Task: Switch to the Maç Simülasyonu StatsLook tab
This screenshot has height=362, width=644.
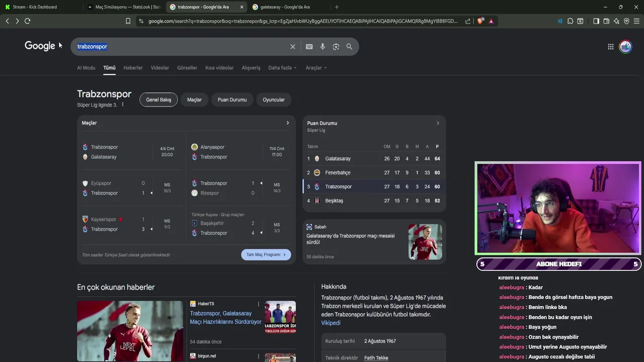Action: (124, 7)
